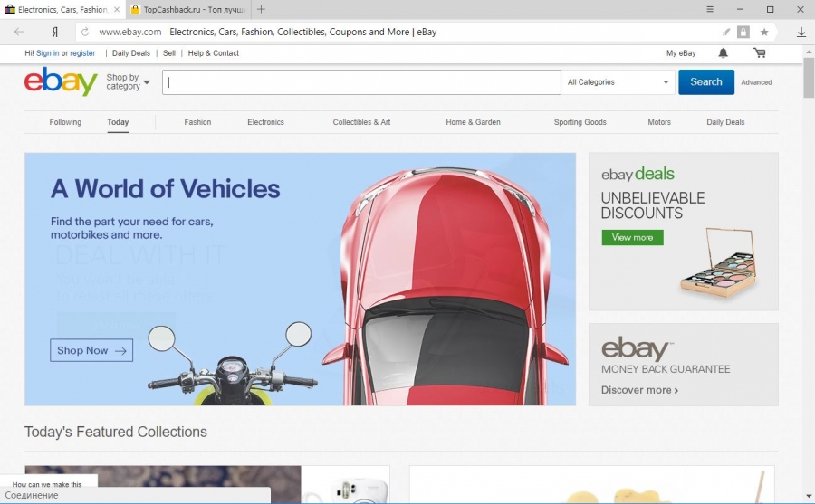
Task: Open the Collectibles & Art category
Action: click(361, 122)
